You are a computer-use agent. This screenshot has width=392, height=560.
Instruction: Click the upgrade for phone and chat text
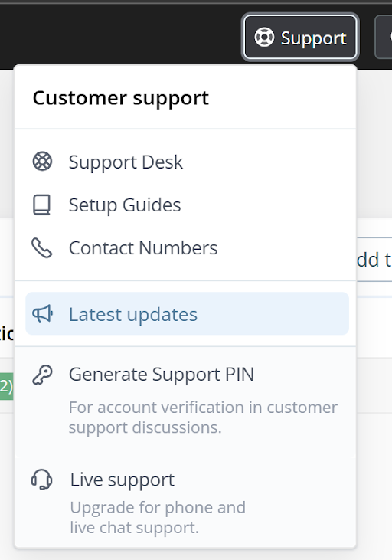158,517
